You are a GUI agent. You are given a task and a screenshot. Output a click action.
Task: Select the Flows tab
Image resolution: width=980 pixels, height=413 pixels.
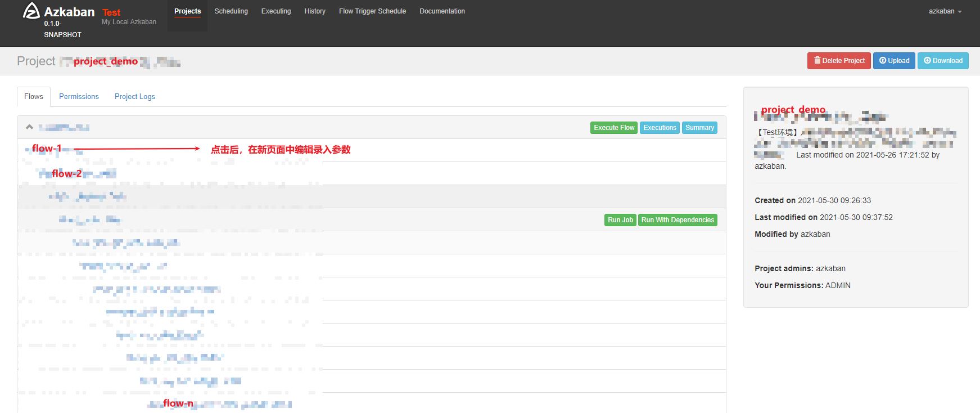tap(34, 97)
